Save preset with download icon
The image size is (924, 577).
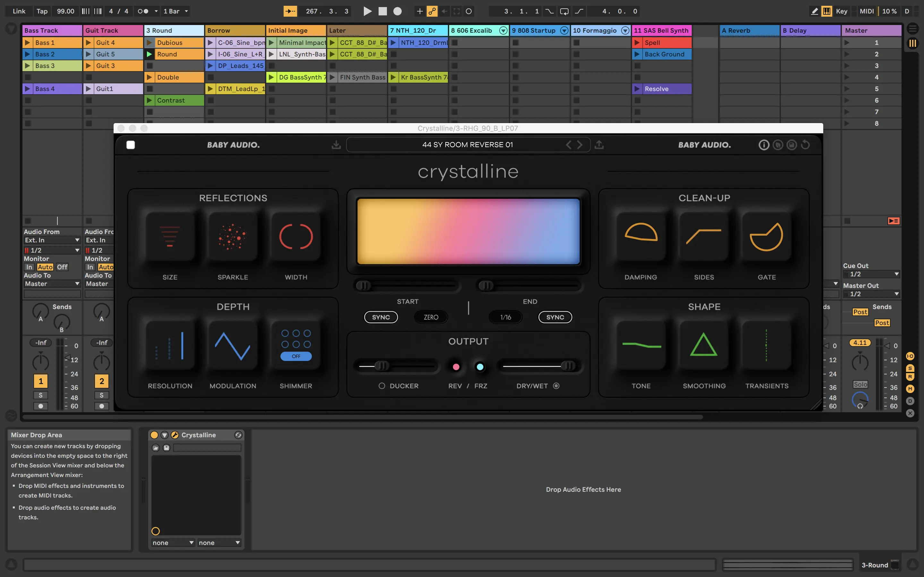(336, 145)
